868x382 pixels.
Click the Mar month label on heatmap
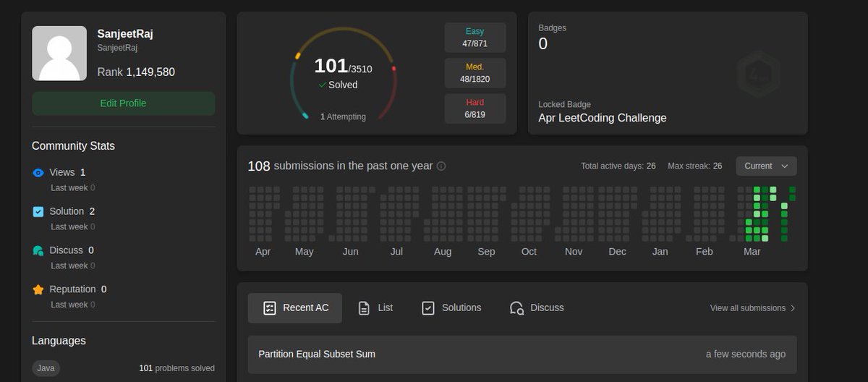(x=752, y=252)
